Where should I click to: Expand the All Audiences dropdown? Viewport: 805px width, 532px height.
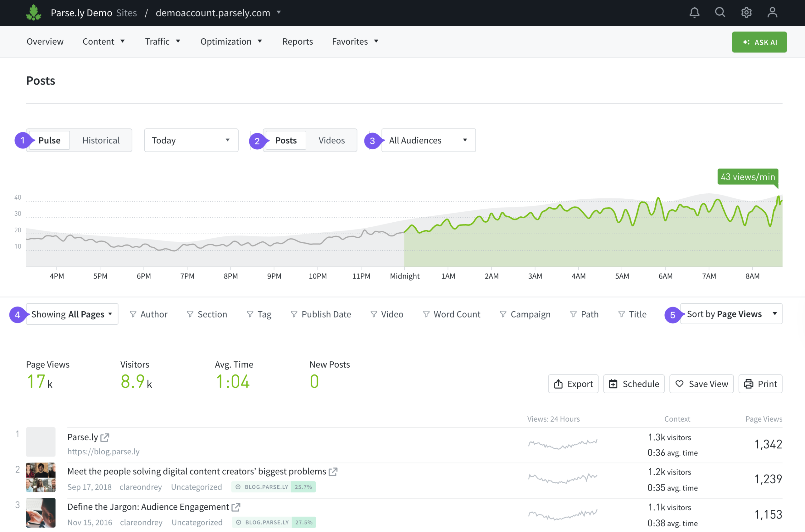coord(428,140)
